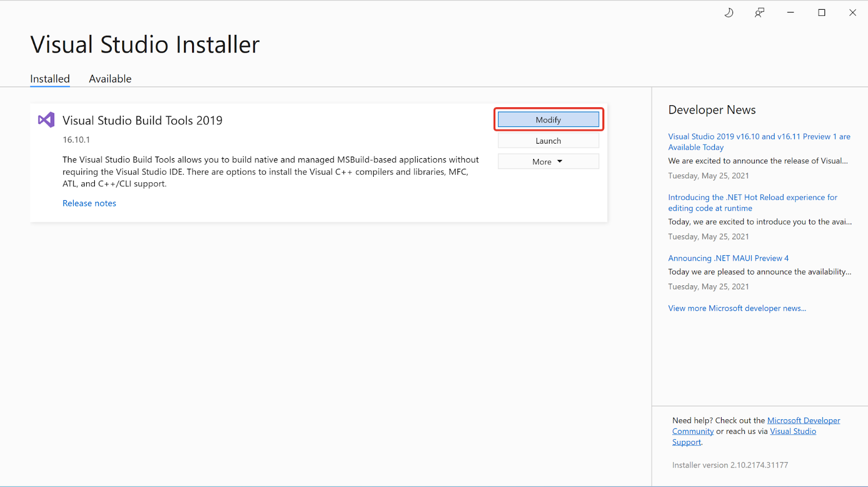Viewport: 868px width, 487px height.
Task: Click version number 16.10.1 text
Action: (x=76, y=140)
